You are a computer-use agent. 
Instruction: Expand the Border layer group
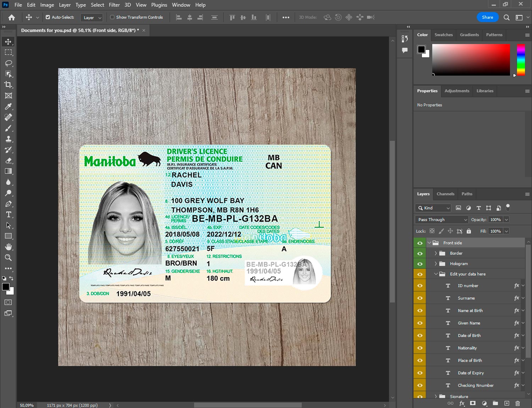pos(436,253)
